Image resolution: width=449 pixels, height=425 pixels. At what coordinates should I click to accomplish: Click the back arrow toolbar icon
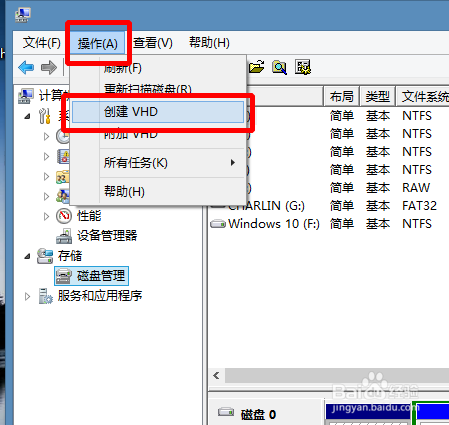pyautogui.click(x=26, y=68)
